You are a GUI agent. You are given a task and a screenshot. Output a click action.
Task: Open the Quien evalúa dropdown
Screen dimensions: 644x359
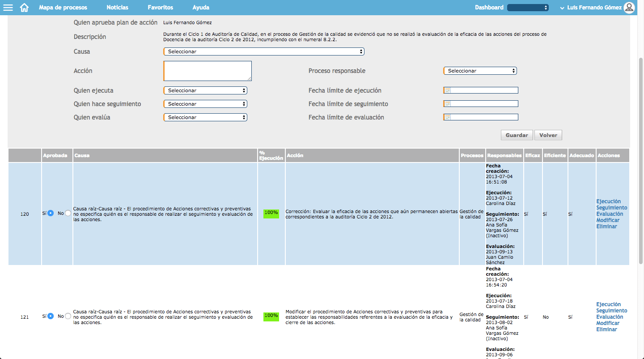click(205, 117)
